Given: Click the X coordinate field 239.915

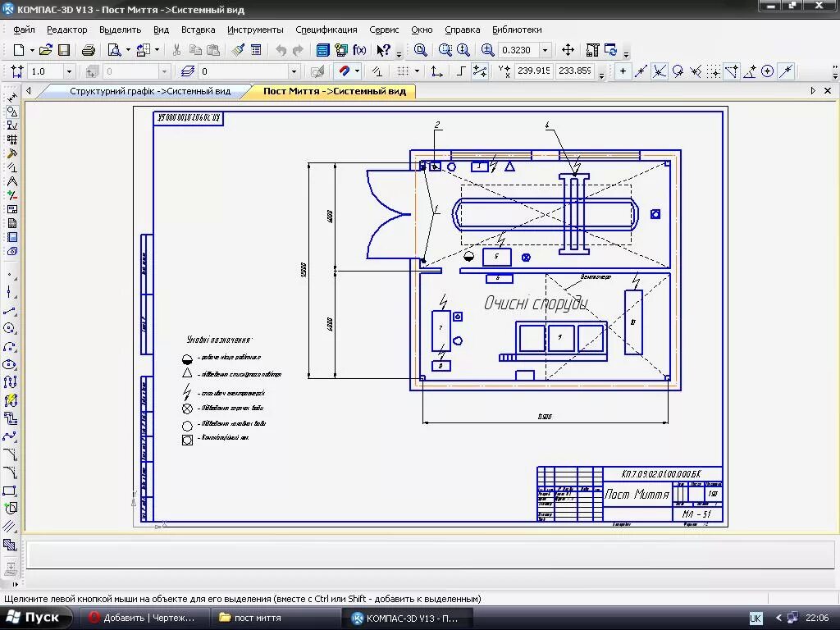Looking at the screenshot, I should coord(533,71).
